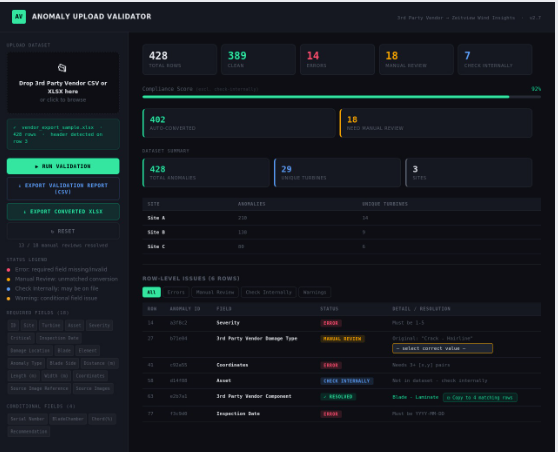Click the 428 Total Rows card
Viewport: 558px width, 452px height.
(x=179, y=59)
